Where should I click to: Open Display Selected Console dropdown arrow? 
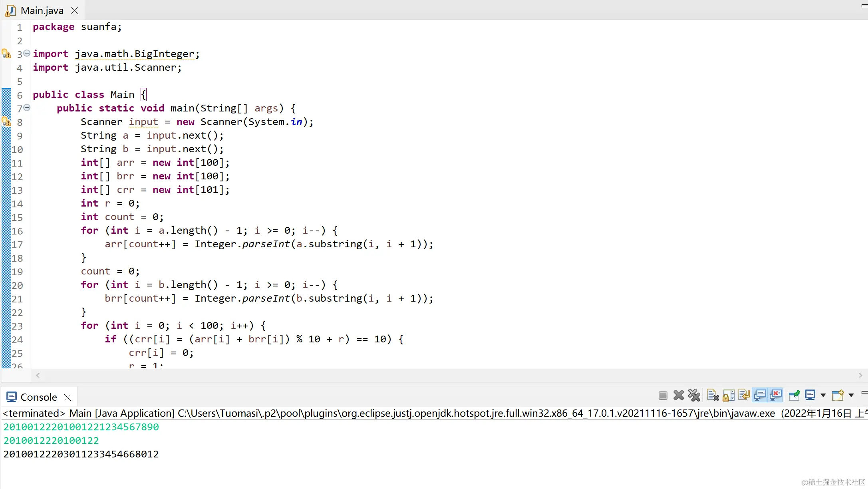tap(823, 396)
